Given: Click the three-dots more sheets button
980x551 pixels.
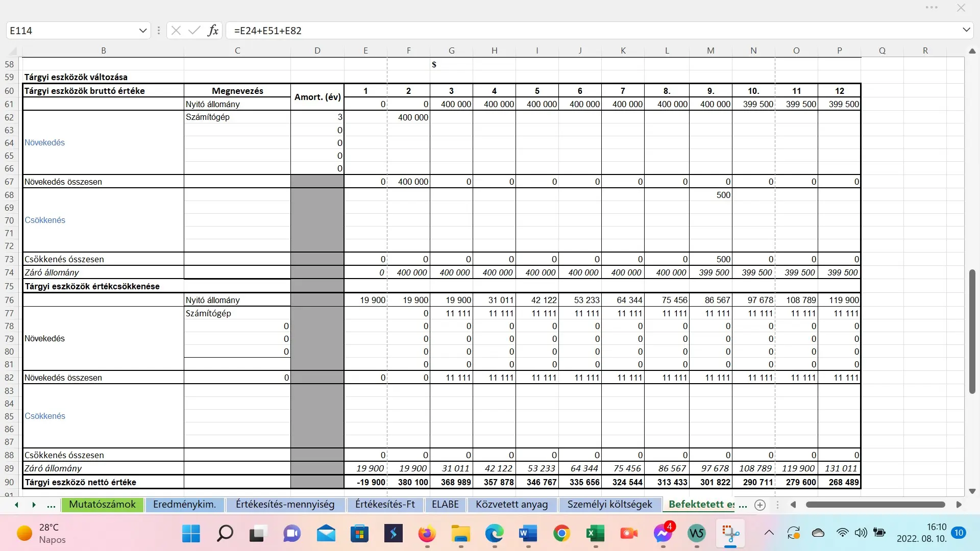Looking at the screenshot, I should 51,505.
